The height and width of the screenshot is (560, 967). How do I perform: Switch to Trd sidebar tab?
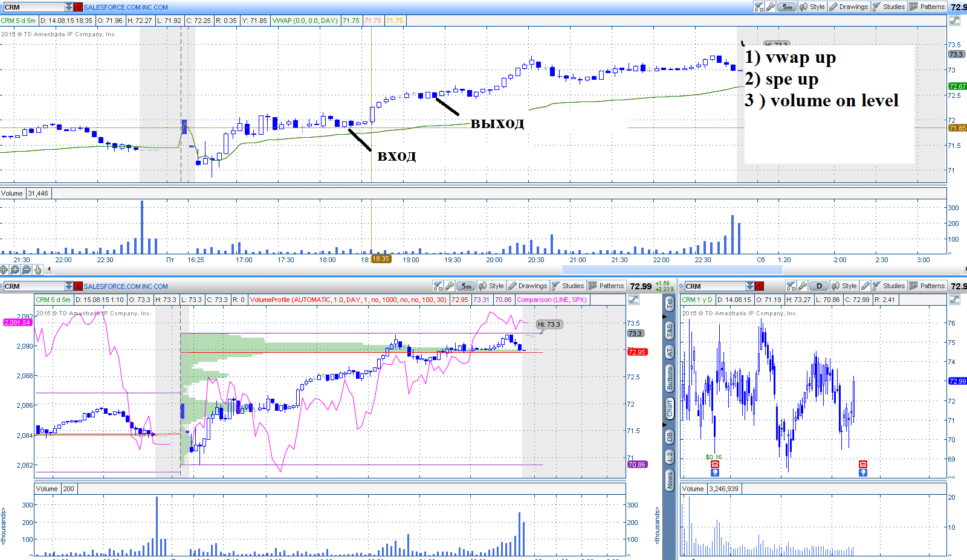pyautogui.click(x=670, y=305)
